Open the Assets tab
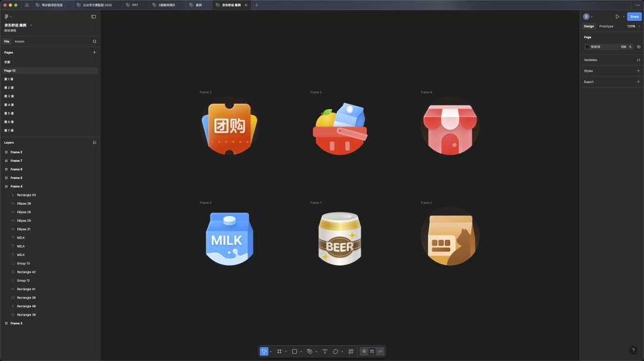This screenshot has height=361, width=644. click(20, 42)
